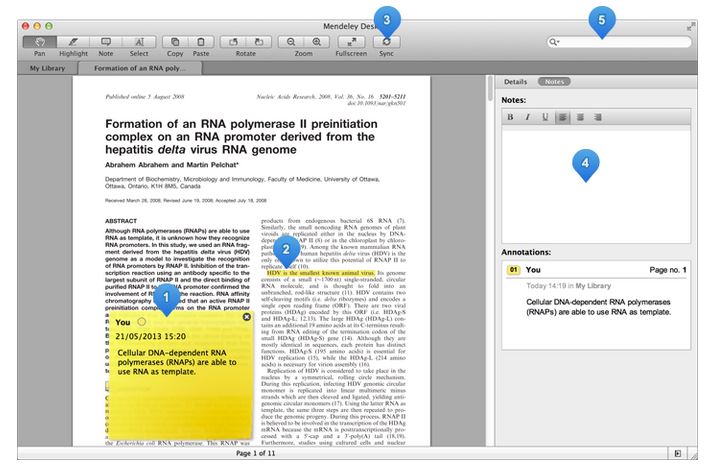Image resolution: width=712 pixels, height=475 pixels.
Task: Toggle italic in Notes editor
Action: [x=527, y=117]
